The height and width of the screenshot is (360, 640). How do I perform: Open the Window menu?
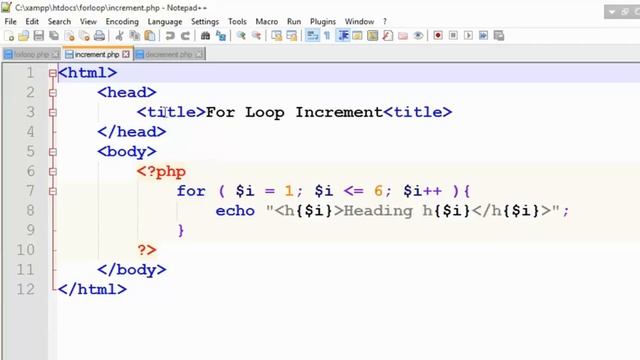(x=359, y=22)
